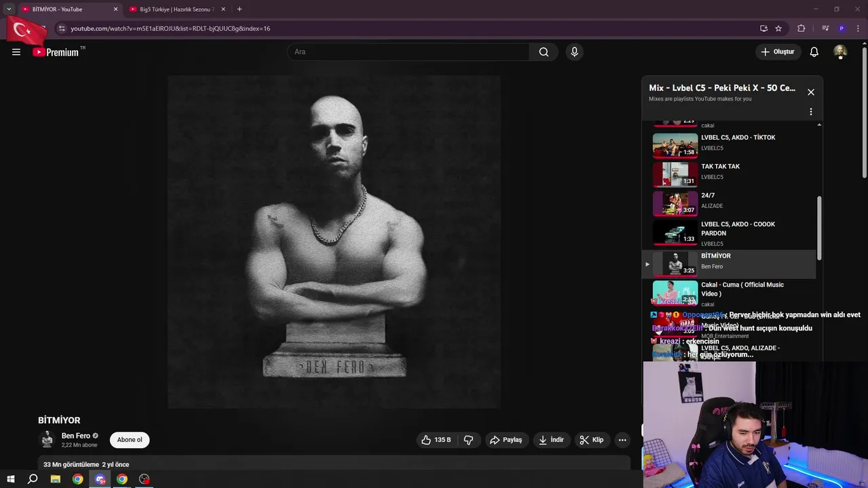Screen dimensions: 868x488
Task: Open the YouTube hamburger guide menu
Action: click(x=16, y=52)
